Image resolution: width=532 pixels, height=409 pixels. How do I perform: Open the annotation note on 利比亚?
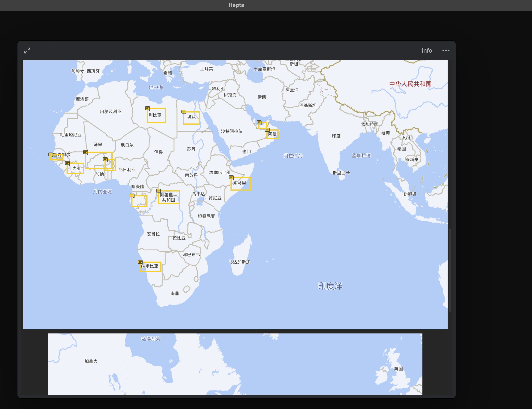coord(148,108)
